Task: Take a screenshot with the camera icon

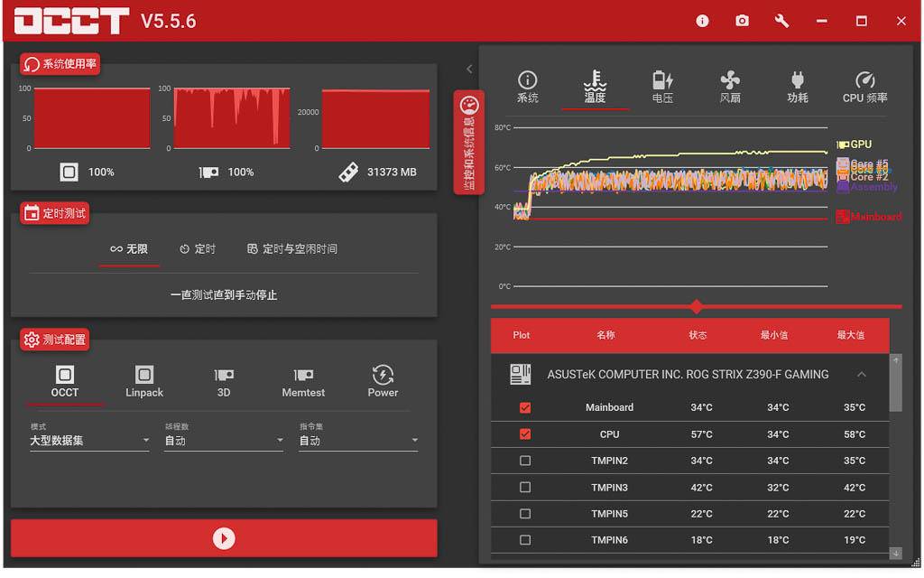Action: (742, 22)
